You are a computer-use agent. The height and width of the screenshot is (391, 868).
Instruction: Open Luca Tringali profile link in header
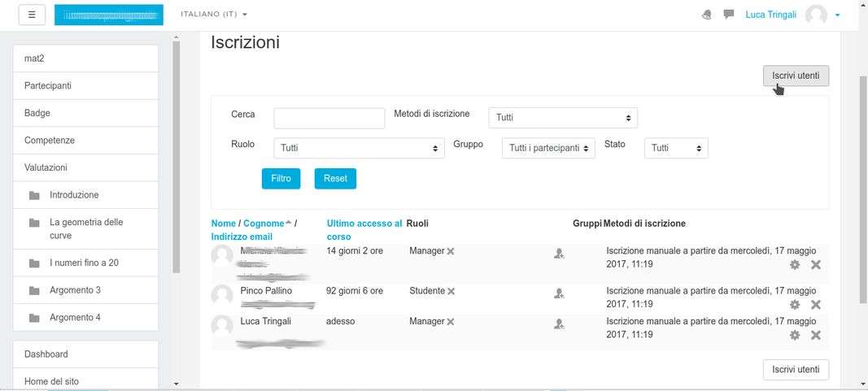coord(770,15)
